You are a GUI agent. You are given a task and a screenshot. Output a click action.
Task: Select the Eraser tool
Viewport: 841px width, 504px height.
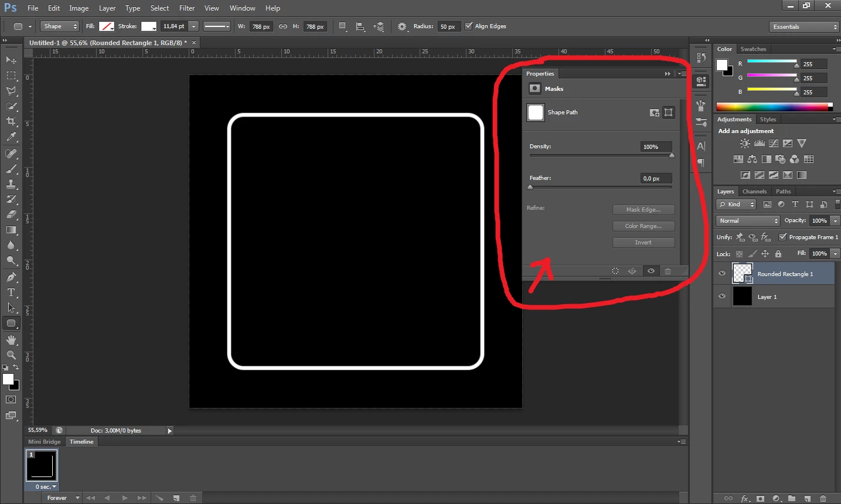point(11,214)
